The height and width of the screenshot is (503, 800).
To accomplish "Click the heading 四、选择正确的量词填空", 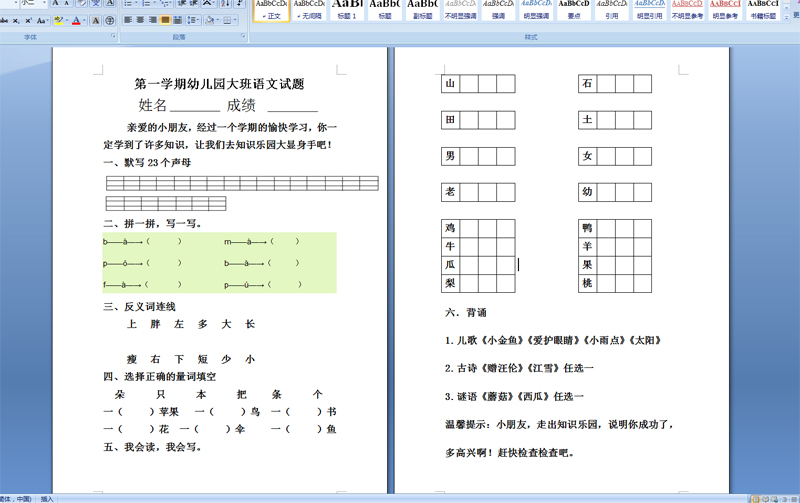I will point(160,376).
